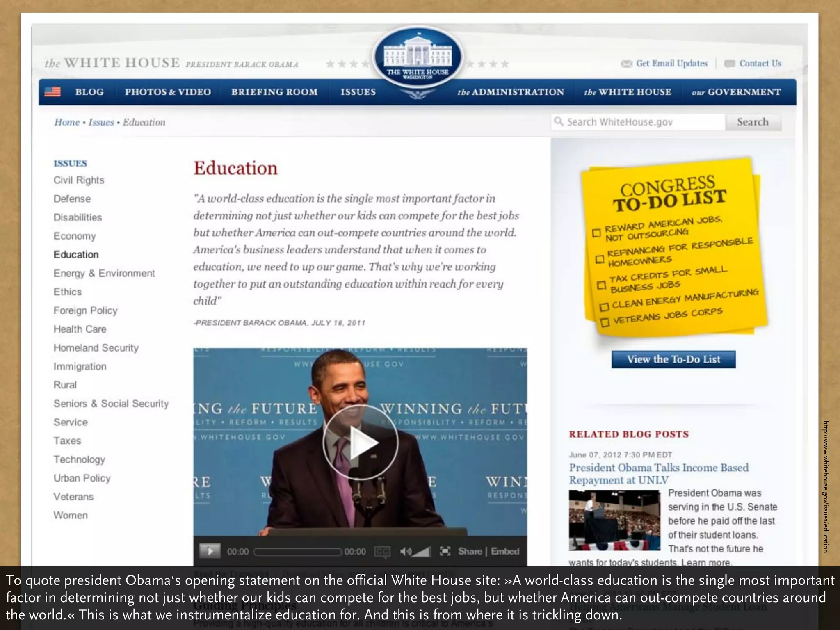The width and height of the screenshot is (840, 630).
Task: Open Photos & Video menu
Action: (168, 92)
